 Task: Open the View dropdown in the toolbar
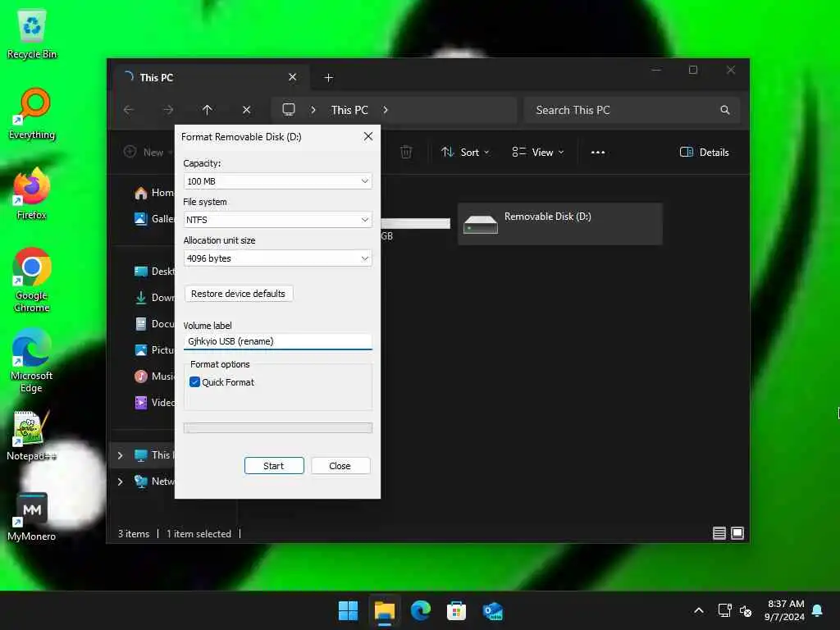(538, 152)
